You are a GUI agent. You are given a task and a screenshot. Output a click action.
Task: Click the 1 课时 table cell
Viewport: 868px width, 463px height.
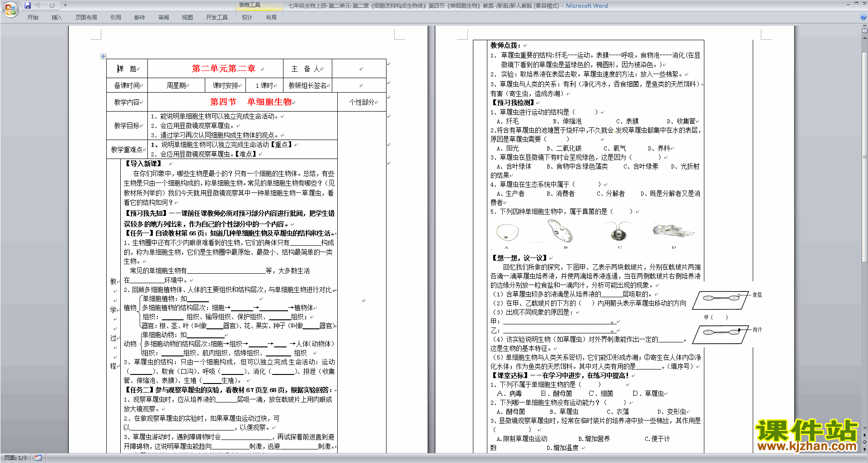click(x=265, y=85)
